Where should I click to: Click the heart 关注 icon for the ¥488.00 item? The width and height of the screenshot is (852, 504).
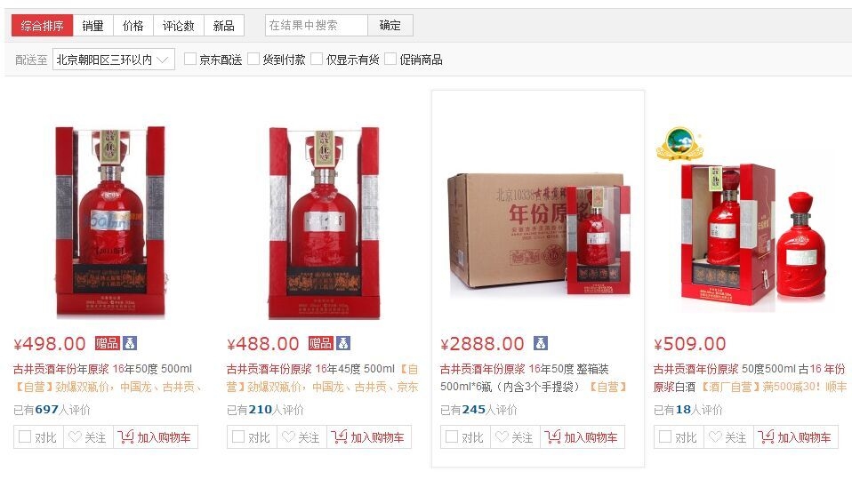(288, 436)
